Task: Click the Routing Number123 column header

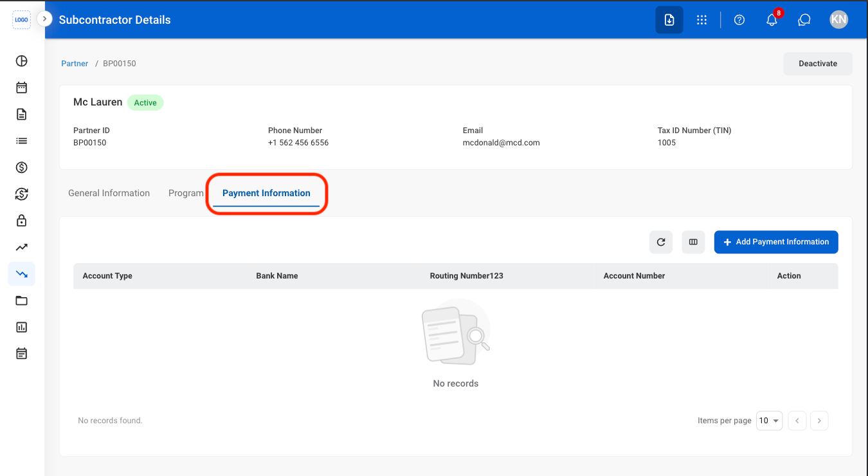Action: click(467, 276)
